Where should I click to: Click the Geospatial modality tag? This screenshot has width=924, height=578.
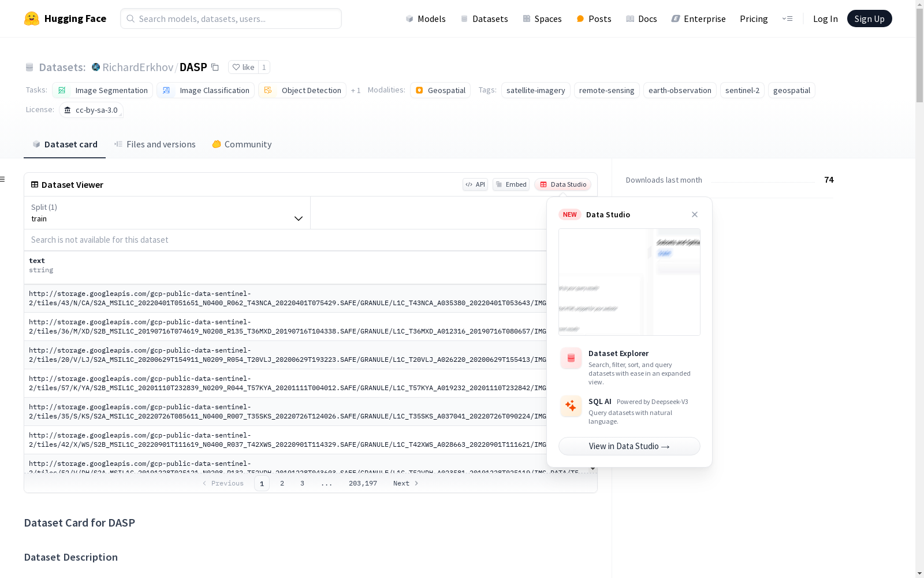(x=441, y=90)
